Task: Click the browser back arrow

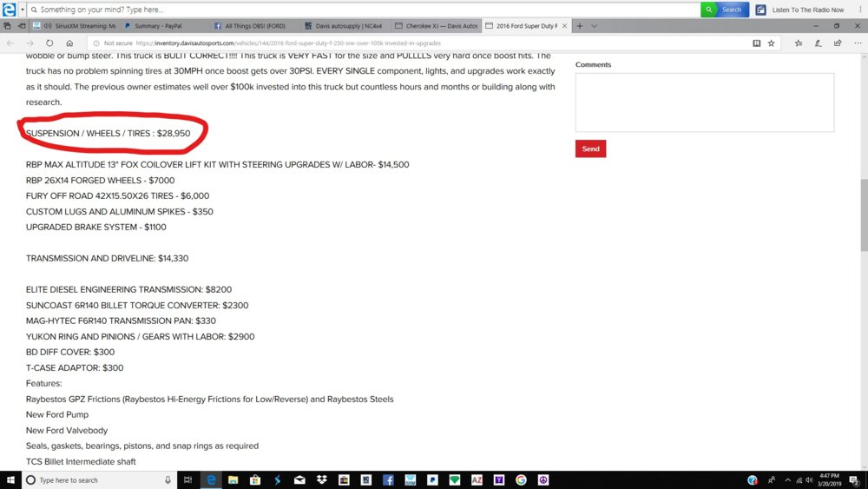Action: [x=10, y=43]
